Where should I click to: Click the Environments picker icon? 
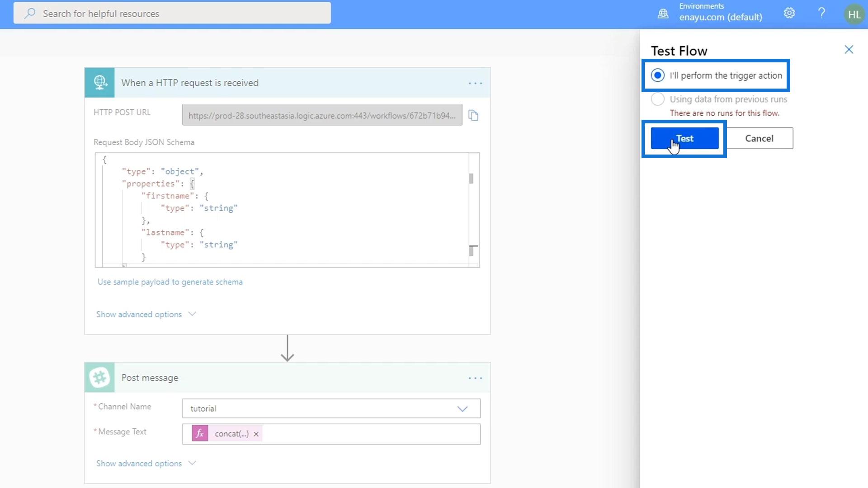(x=663, y=14)
